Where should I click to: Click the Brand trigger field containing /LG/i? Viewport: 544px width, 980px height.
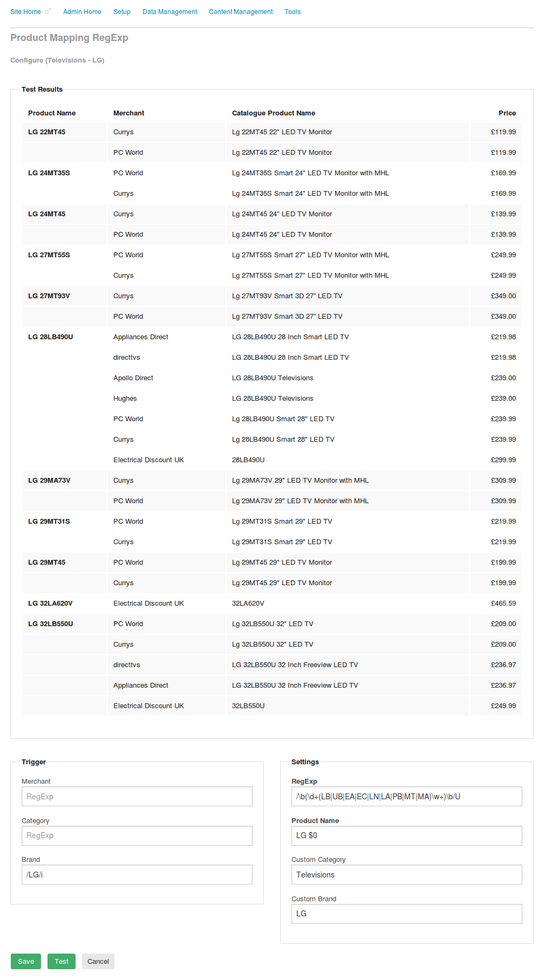[x=137, y=874]
